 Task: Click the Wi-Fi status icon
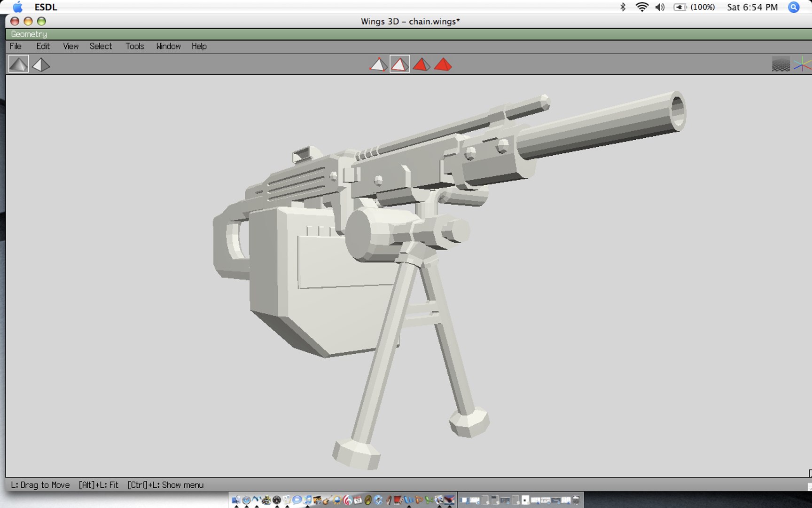tap(641, 7)
